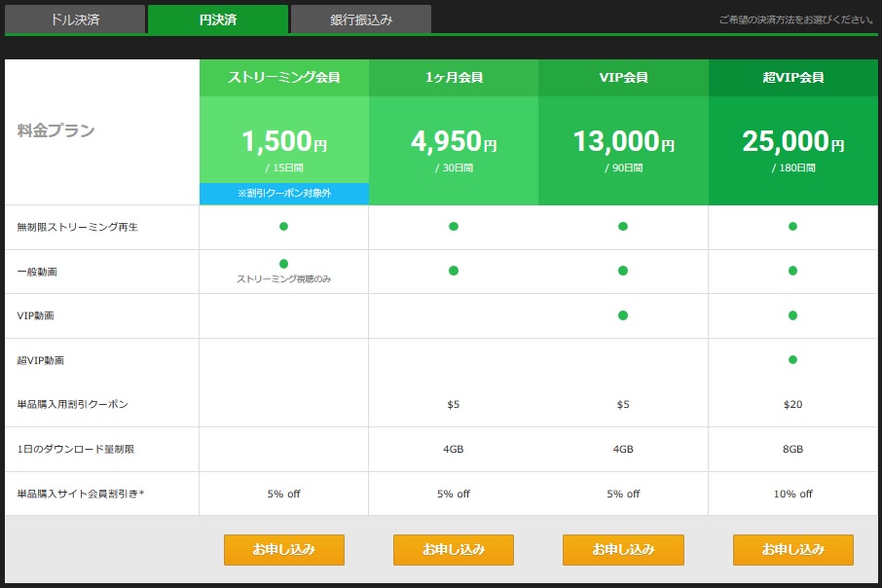The height and width of the screenshot is (588, 882).
Task: Click お申し込み under ストリーミング会員 plan
Action: (283, 549)
